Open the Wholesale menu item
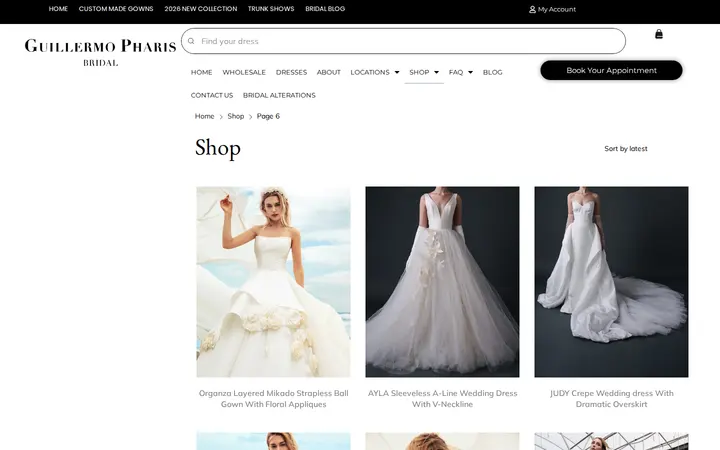The height and width of the screenshot is (450, 720). [x=244, y=72]
